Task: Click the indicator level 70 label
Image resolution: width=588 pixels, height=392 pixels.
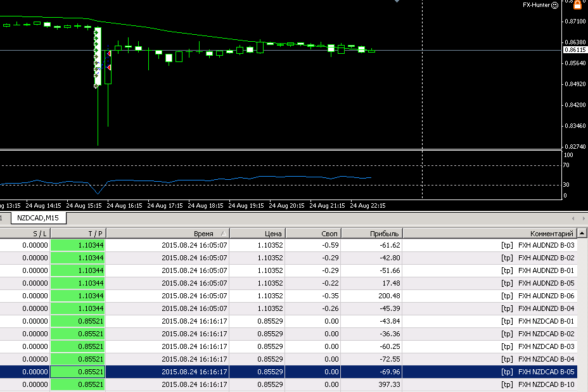Action: [x=566, y=165]
